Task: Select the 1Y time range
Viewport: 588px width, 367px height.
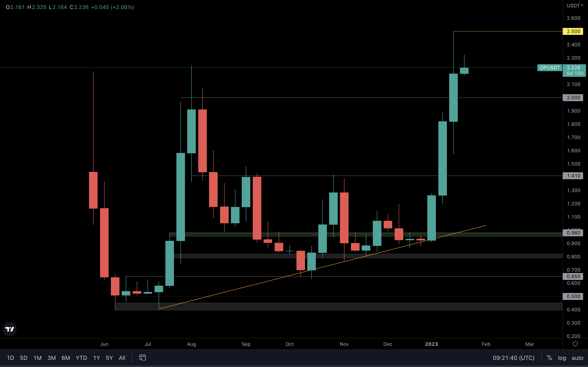Action: pos(96,358)
